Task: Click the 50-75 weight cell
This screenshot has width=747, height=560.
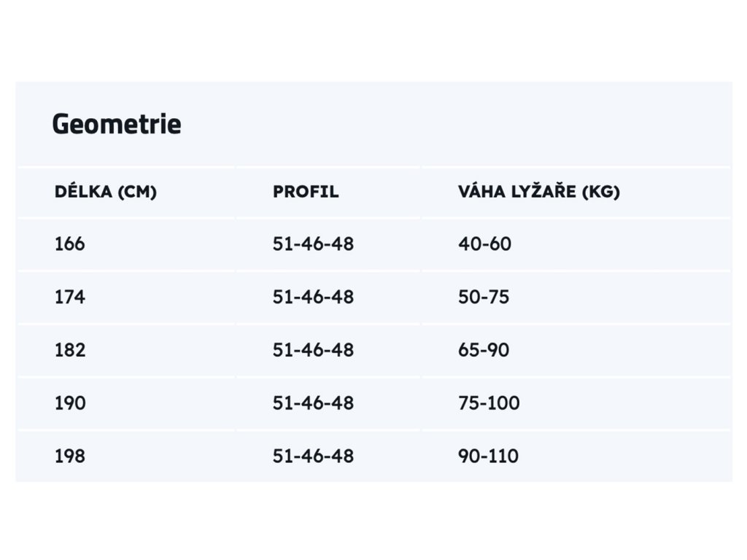Action: pyautogui.click(x=484, y=297)
